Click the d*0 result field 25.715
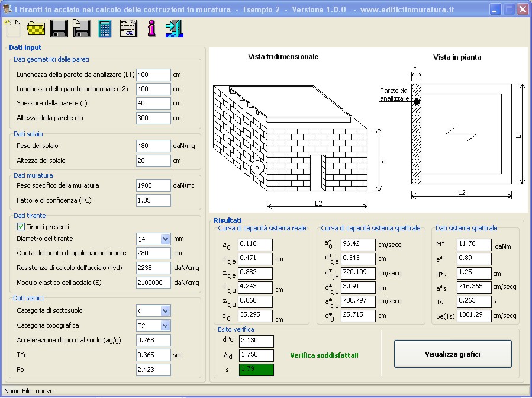 [358, 316]
